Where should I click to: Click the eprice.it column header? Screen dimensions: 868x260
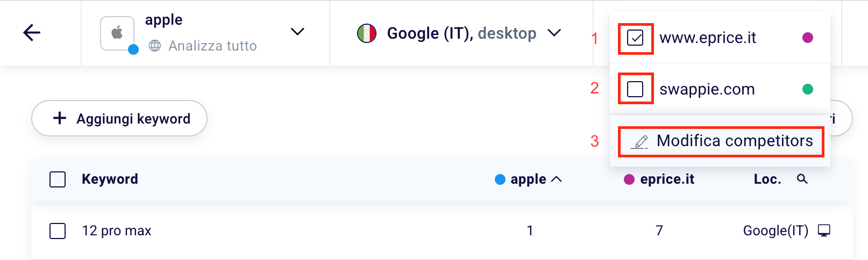tap(667, 179)
